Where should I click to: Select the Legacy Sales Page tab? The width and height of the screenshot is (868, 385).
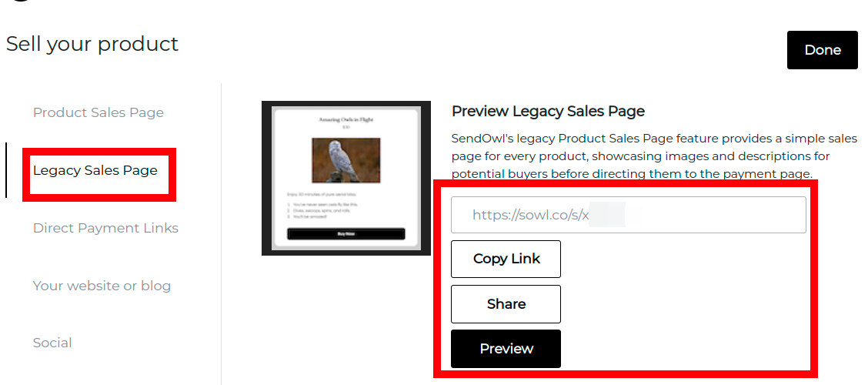(x=95, y=170)
